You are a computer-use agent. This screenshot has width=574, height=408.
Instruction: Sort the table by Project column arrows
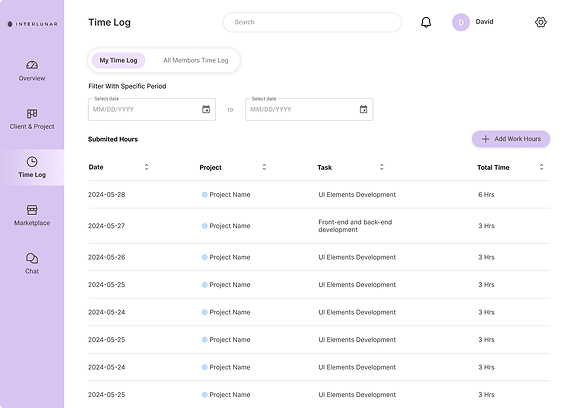(x=264, y=167)
